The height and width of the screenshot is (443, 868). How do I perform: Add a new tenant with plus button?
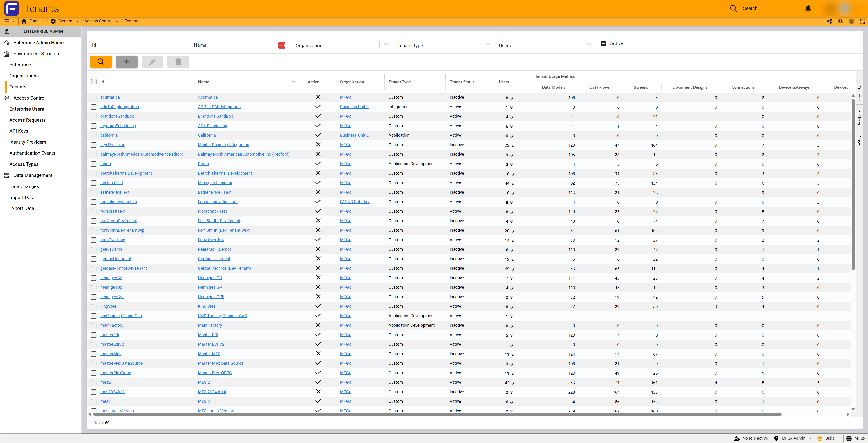click(127, 62)
